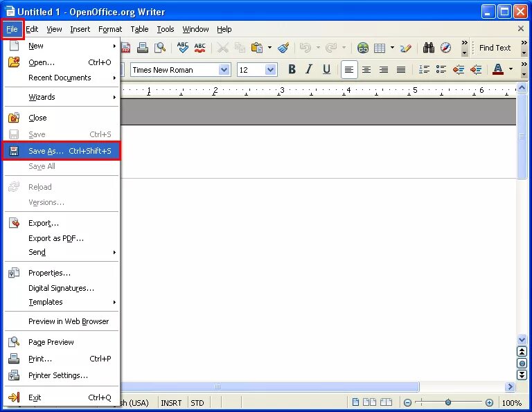532x412 pixels.
Task: Click the Redo arrow icon
Action: point(331,48)
